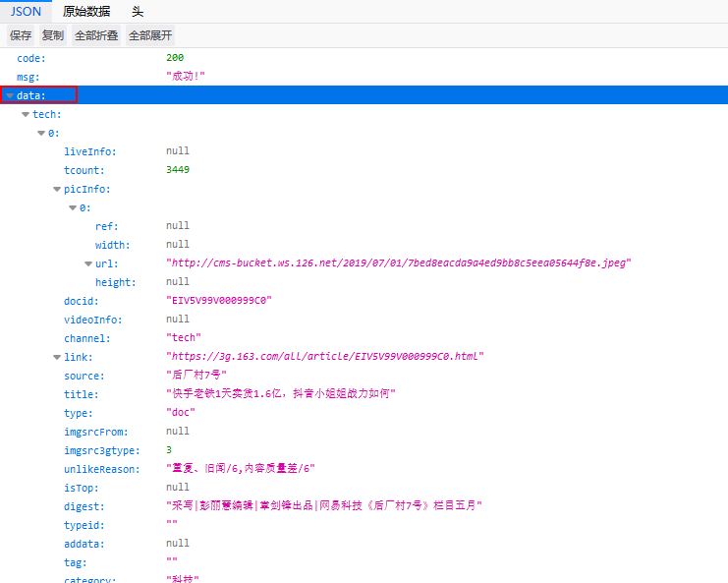Image resolution: width=728 pixels, height=583 pixels.
Task: Select the ref key
Action: tap(107, 226)
